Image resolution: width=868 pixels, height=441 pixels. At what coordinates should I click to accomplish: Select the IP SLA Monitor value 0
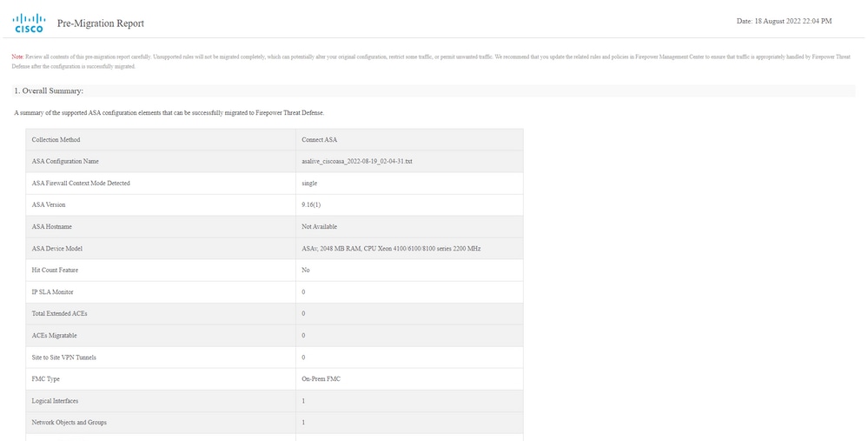click(x=303, y=292)
